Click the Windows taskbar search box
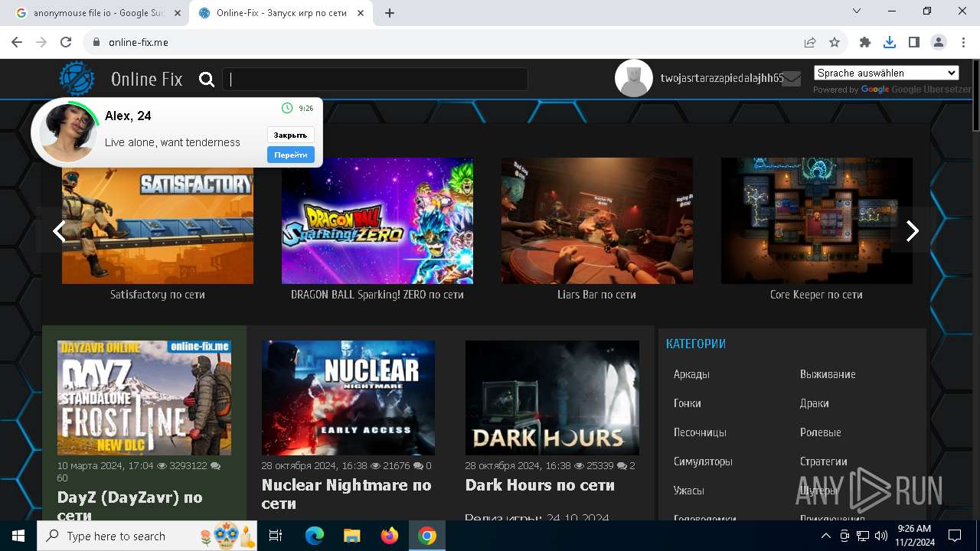This screenshot has height=551, width=980. (x=147, y=536)
